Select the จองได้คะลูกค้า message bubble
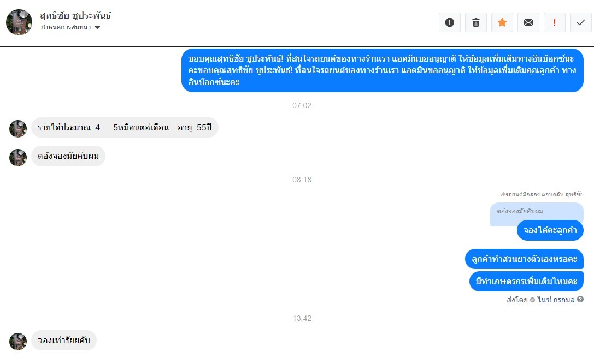594x364 pixels. 550,230
